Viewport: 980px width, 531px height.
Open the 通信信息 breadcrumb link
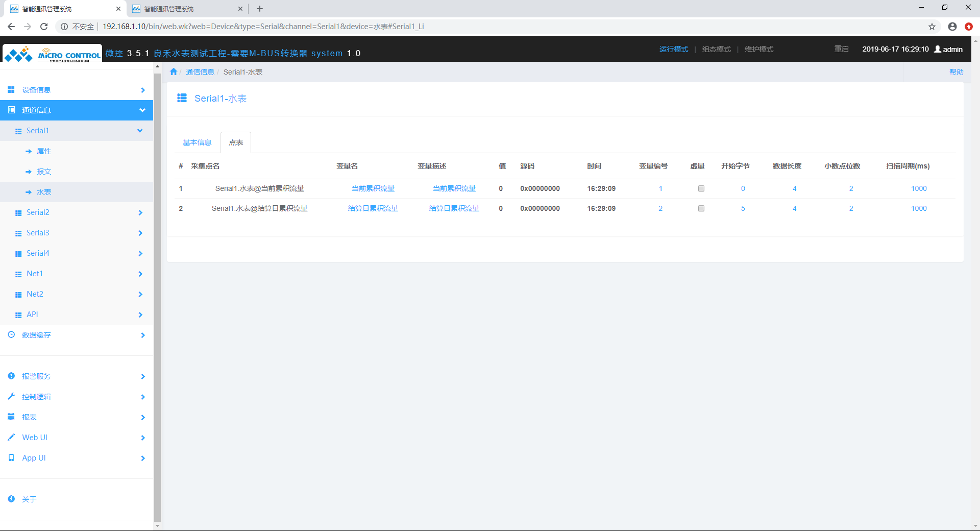coord(200,72)
